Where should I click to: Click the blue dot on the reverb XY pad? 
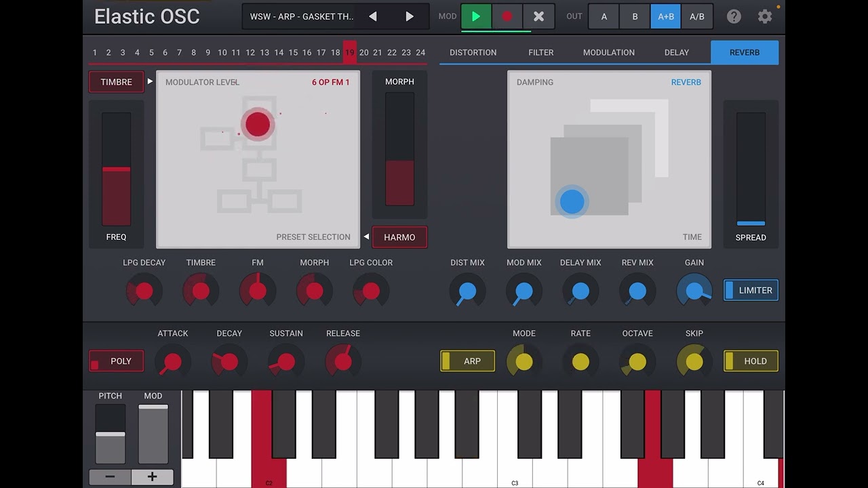coord(572,201)
